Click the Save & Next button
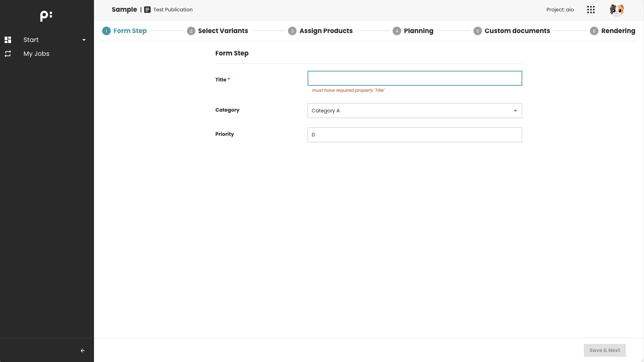Viewport: 644px width, 362px height. pos(604,350)
